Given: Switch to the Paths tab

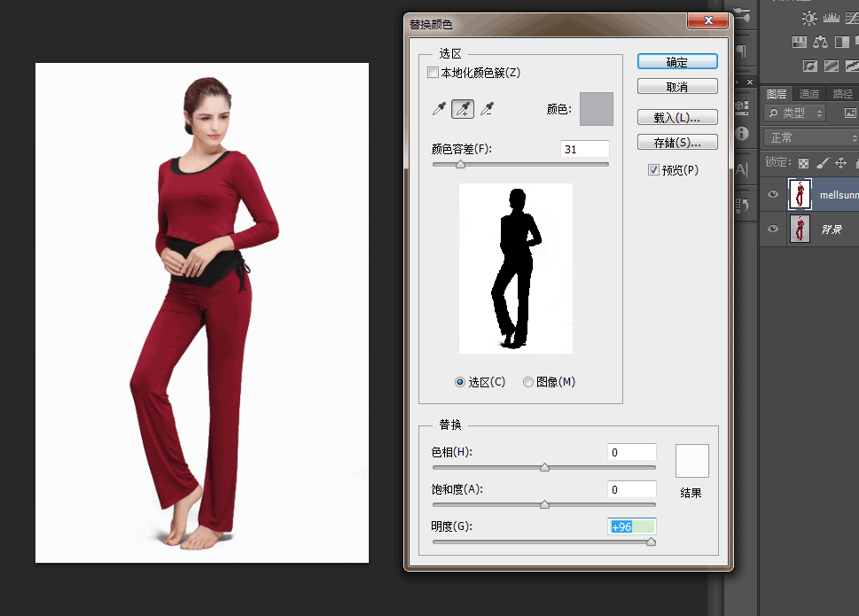Looking at the screenshot, I should pyautogui.click(x=842, y=94).
